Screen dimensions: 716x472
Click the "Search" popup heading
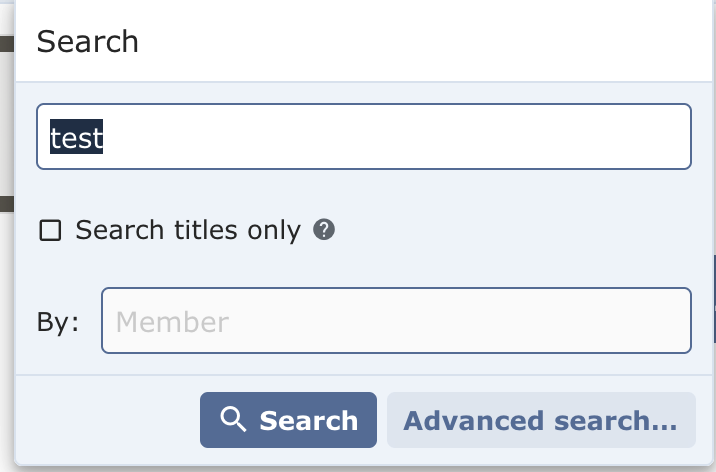pos(87,42)
